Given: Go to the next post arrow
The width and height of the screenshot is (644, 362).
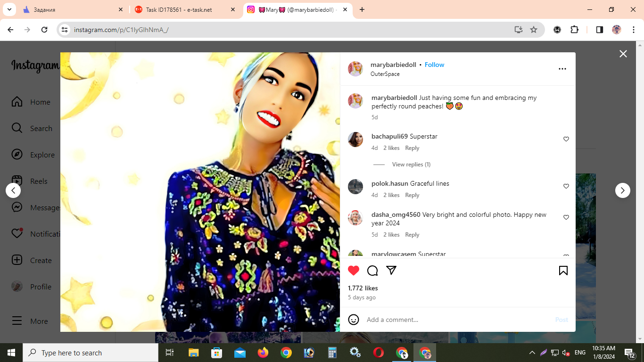Looking at the screenshot, I should coord(623,190).
